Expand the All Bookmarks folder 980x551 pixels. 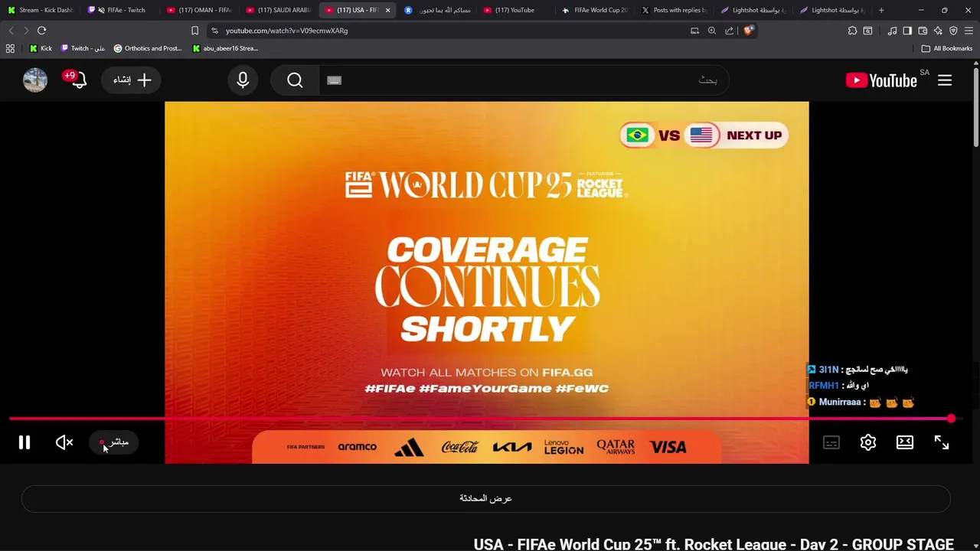coord(947,48)
